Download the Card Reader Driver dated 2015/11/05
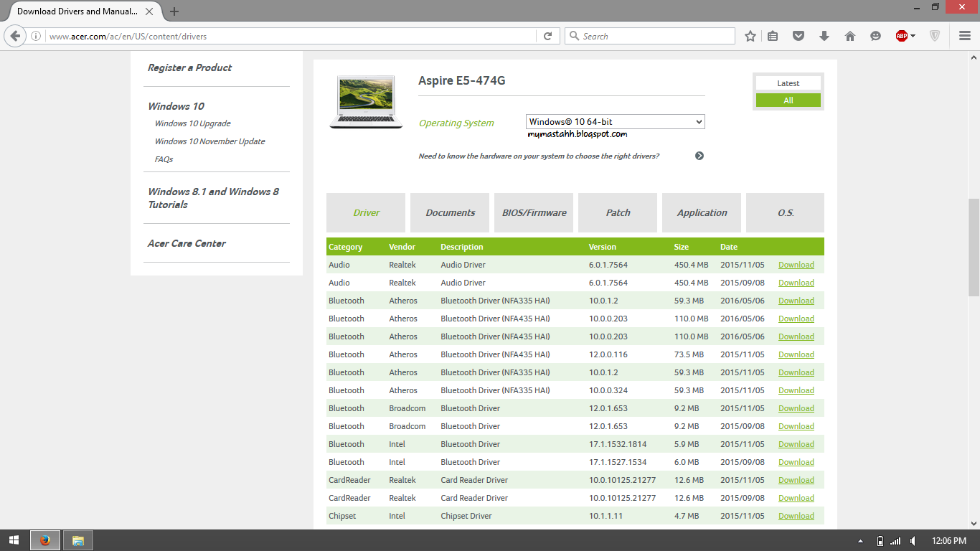The width and height of the screenshot is (980, 551). tap(796, 480)
